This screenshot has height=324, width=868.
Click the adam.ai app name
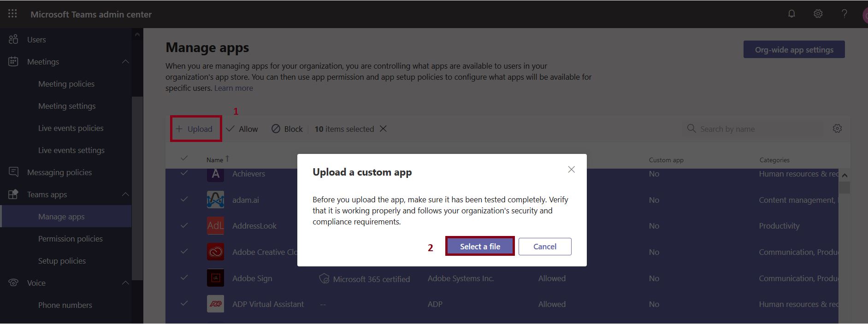(x=245, y=200)
